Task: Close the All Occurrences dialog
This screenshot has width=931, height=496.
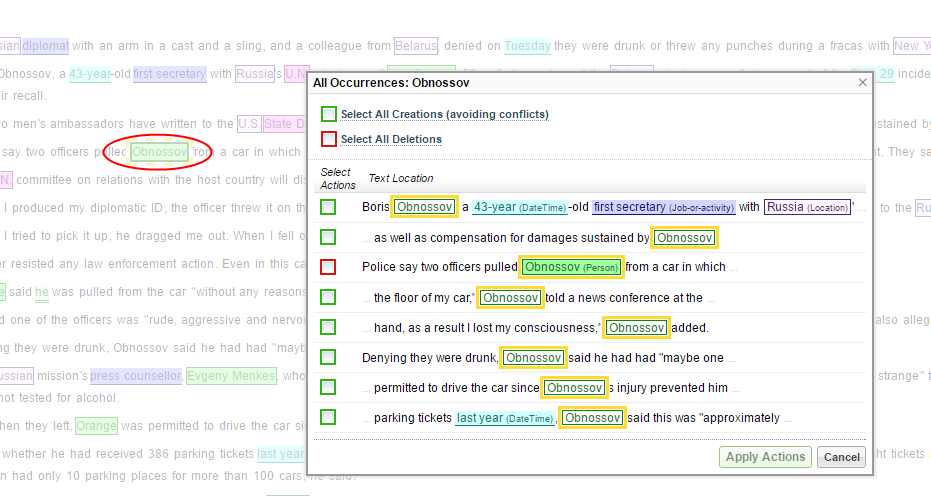Action: pyautogui.click(x=862, y=83)
